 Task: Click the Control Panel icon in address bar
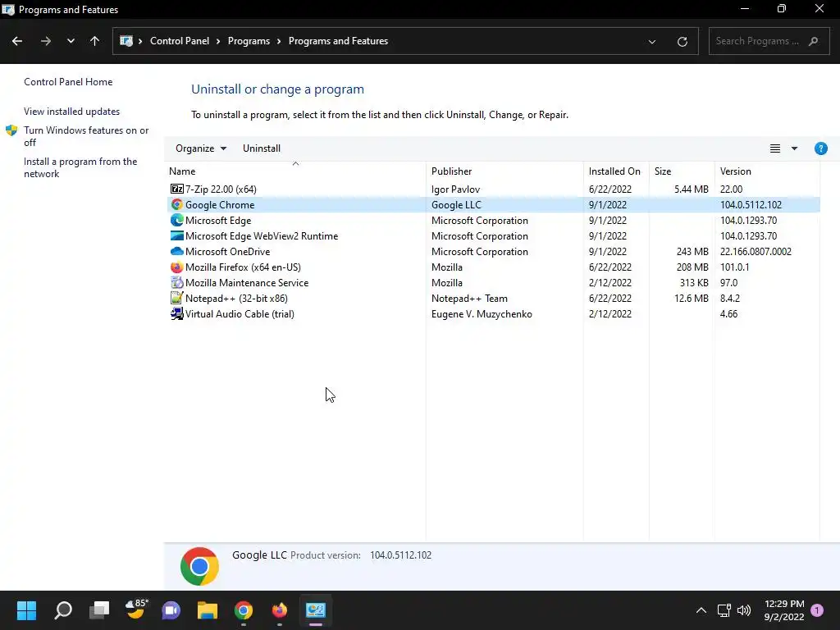126,41
